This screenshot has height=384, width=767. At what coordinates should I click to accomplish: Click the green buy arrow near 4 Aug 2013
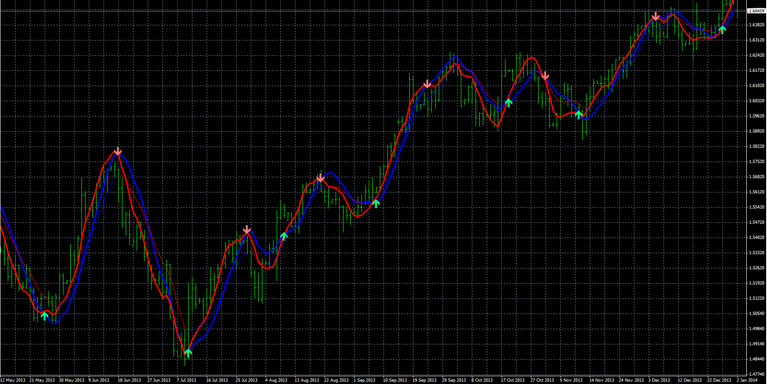click(284, 236)
